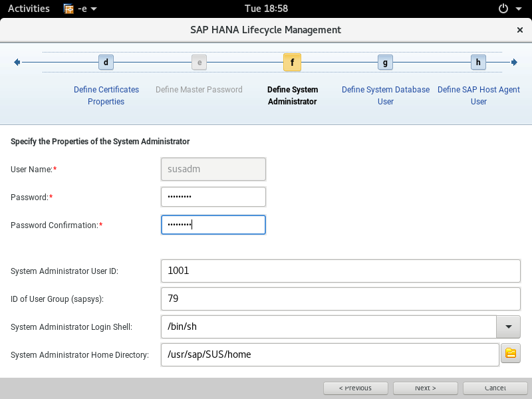Open Define Certificates Properties step
The height and width of the screenshot is (399, 532).
106,95
